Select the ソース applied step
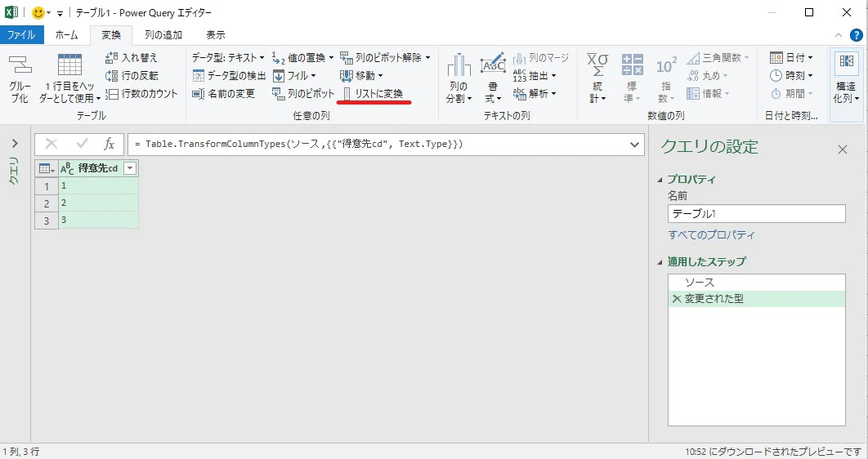868x459 pixels. [x=756, y=283]
